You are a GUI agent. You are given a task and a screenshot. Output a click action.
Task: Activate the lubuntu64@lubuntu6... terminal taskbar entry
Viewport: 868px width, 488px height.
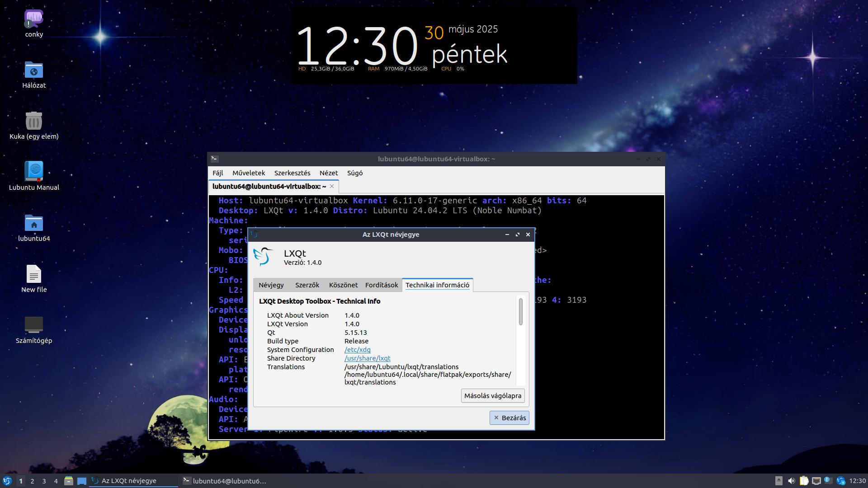[226, 481]
